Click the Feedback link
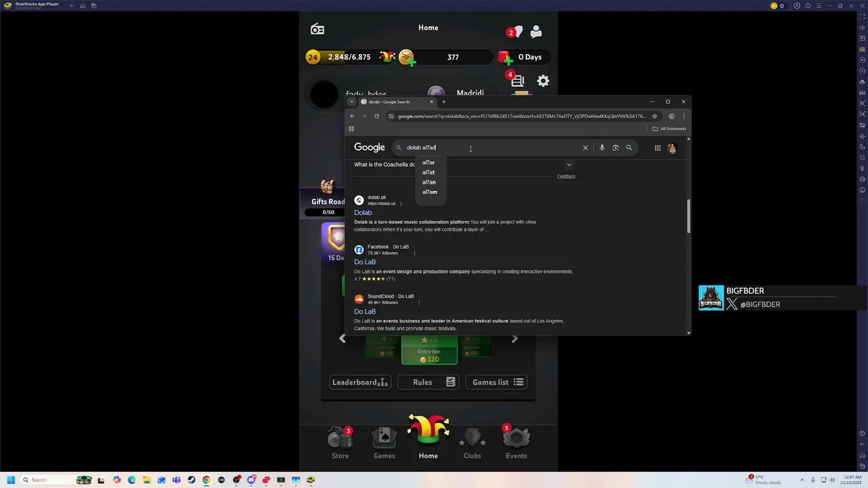 coord(566,176)
